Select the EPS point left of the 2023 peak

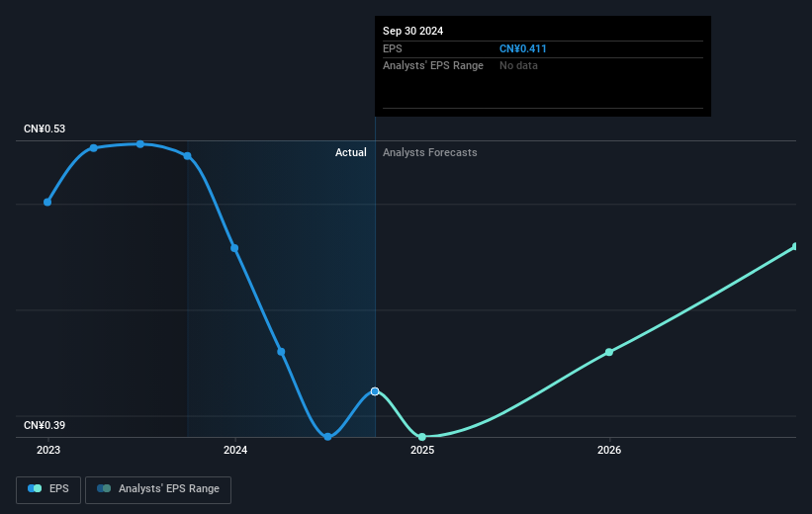[x=94, y=148]
